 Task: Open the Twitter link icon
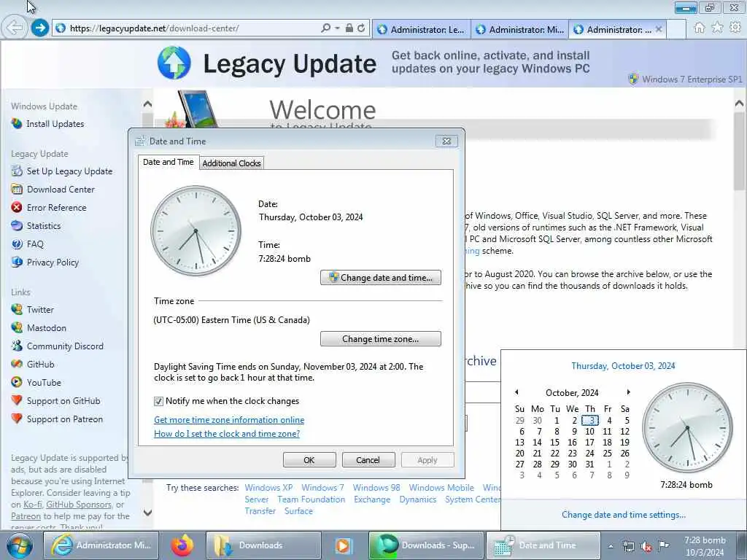(17, 309)
